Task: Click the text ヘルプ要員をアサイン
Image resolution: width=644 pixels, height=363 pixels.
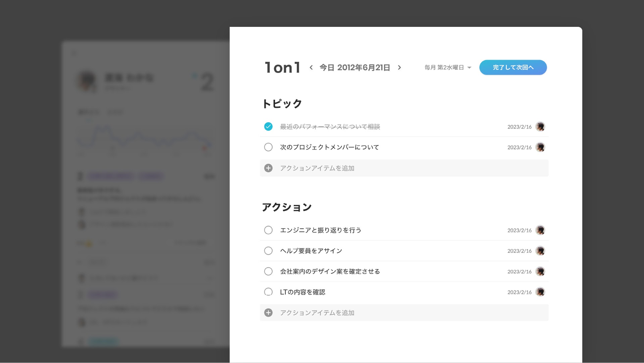Action: [x=311, y=251]
